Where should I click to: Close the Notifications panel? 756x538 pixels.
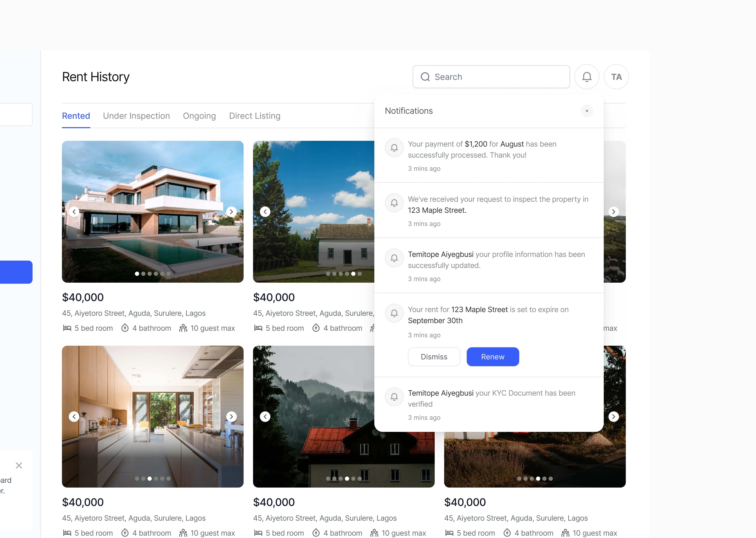587,111
